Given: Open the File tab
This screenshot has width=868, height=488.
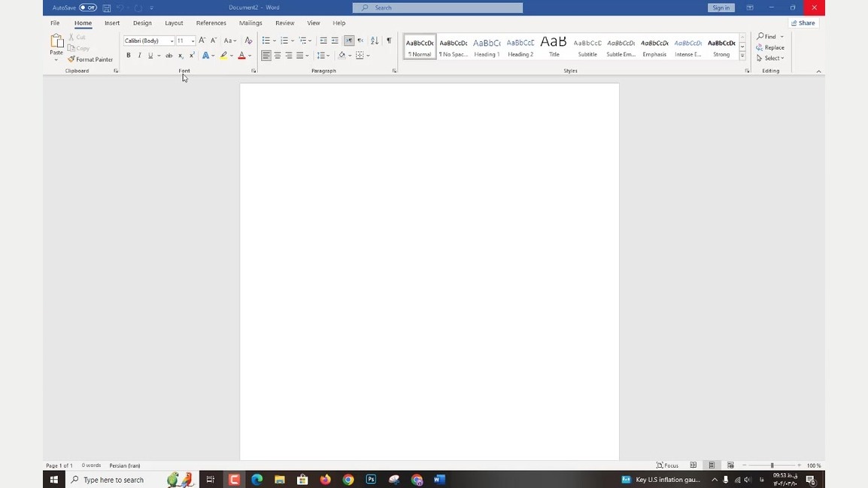Looking at the screenshot, I should click(55, 23).
